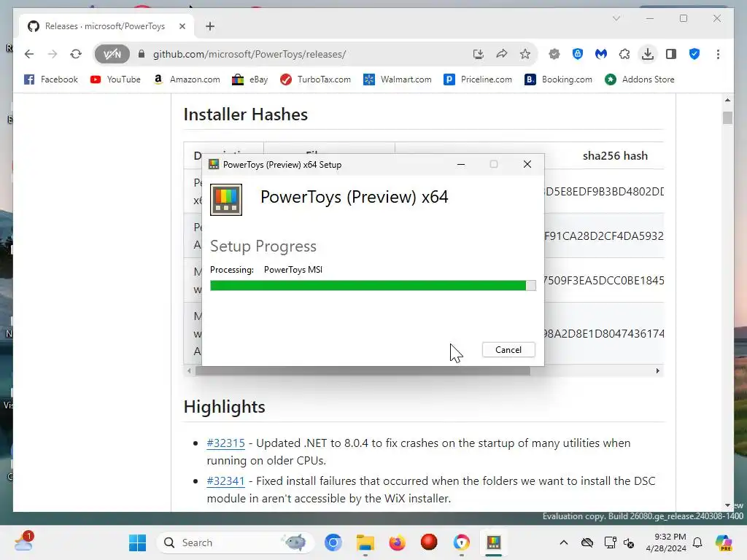Open Copilot preview in taskbar

pyautogui.click(x=724, y=542)
